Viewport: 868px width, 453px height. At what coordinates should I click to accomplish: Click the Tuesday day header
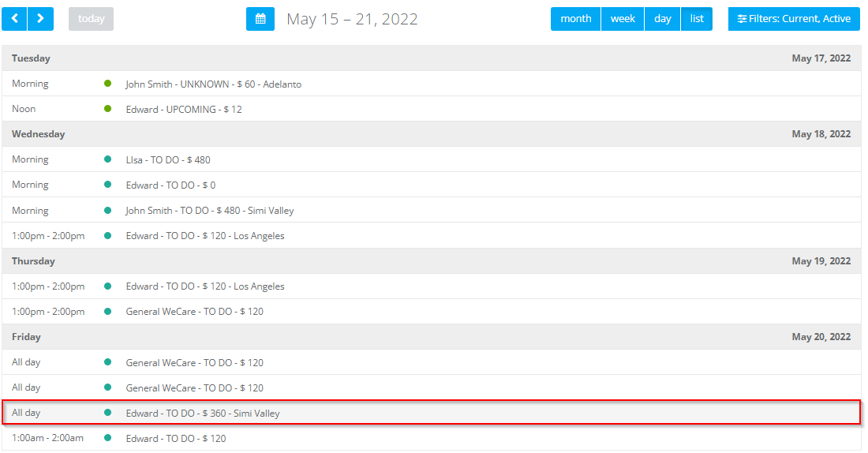[31, 58]
